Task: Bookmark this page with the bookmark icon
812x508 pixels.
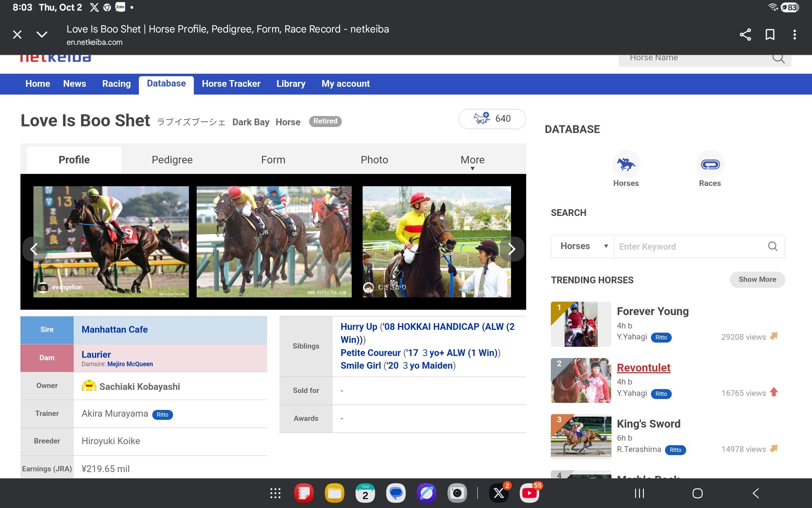Action: [x=770, y=35]
